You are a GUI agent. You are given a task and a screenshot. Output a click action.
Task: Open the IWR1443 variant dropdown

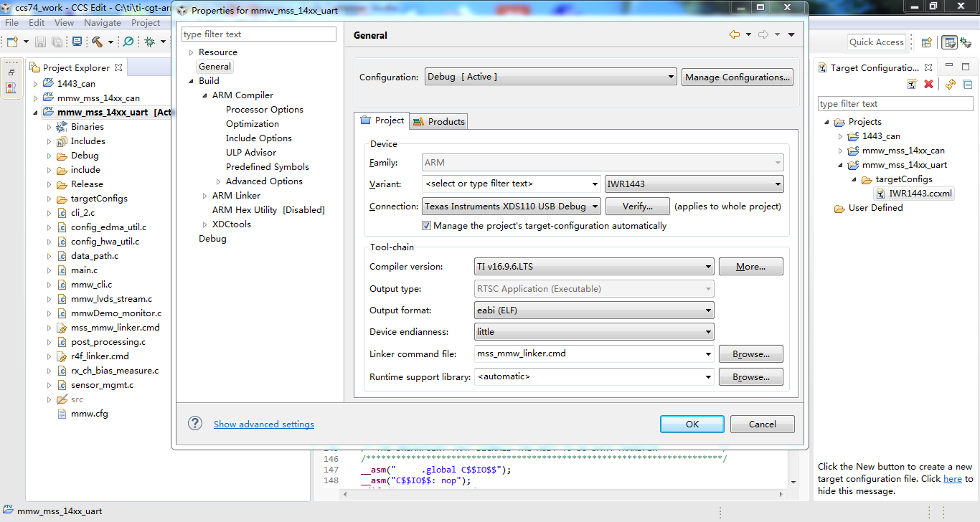(694, 184)
